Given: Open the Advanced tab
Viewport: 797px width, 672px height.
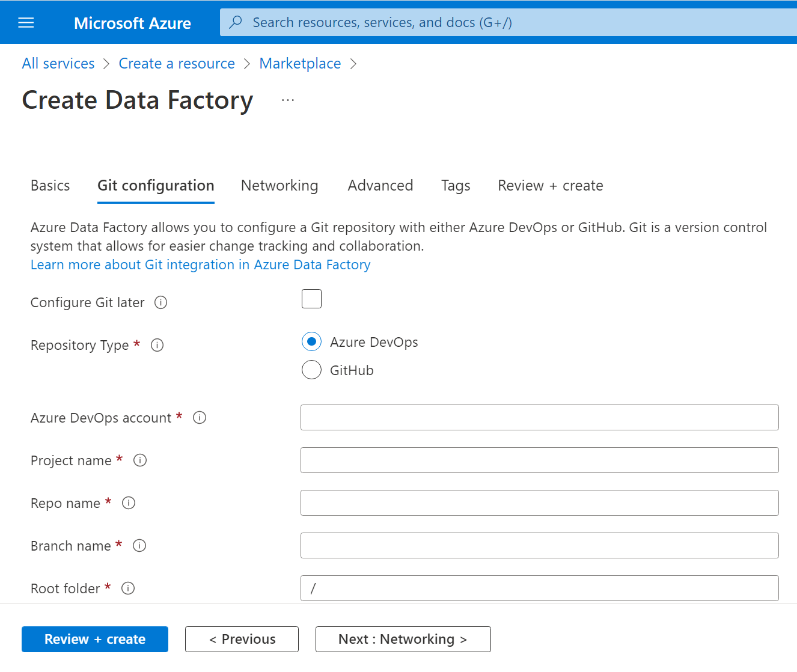Looking at the screenshot, I should [x=380, y=186].
